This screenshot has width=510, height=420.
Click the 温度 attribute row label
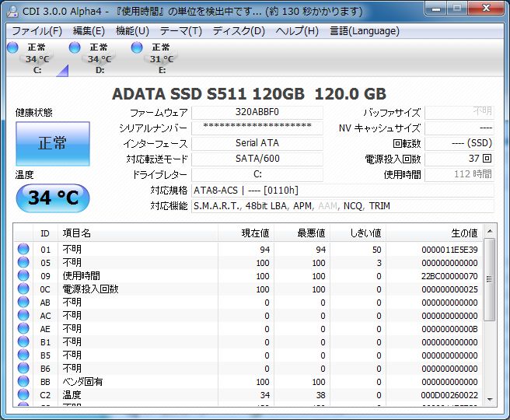[72, 395]
